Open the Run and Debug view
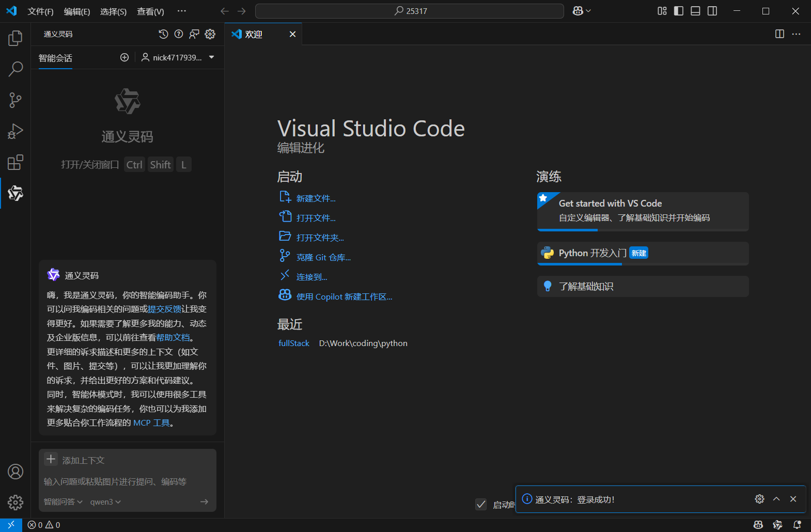 (x=15, y=131)
